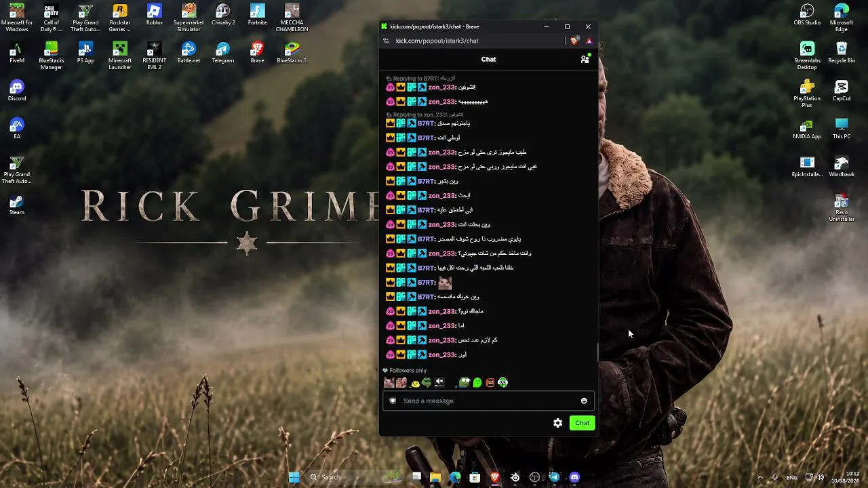Open CapCut desktop shortcut

[842, 91]
